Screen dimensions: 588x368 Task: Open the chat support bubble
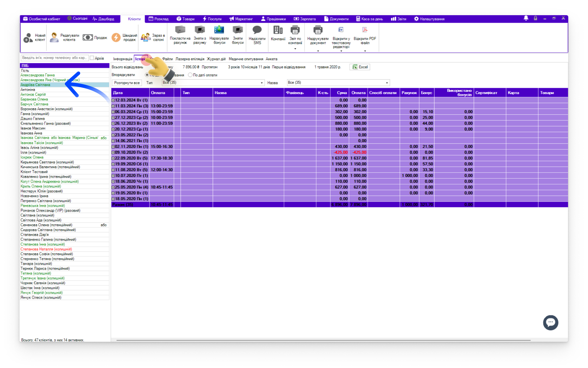pos(551,322)
